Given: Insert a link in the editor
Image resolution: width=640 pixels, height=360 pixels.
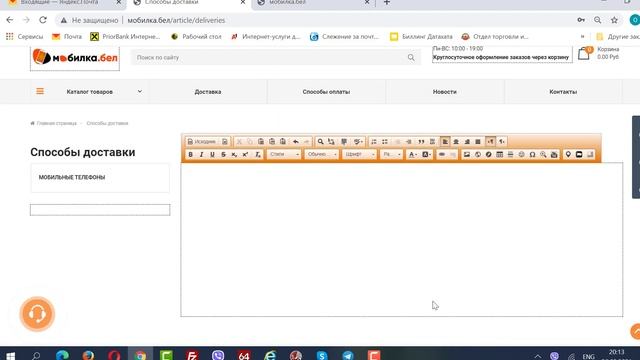Looking at the screenshot, I should coord(442,155).
